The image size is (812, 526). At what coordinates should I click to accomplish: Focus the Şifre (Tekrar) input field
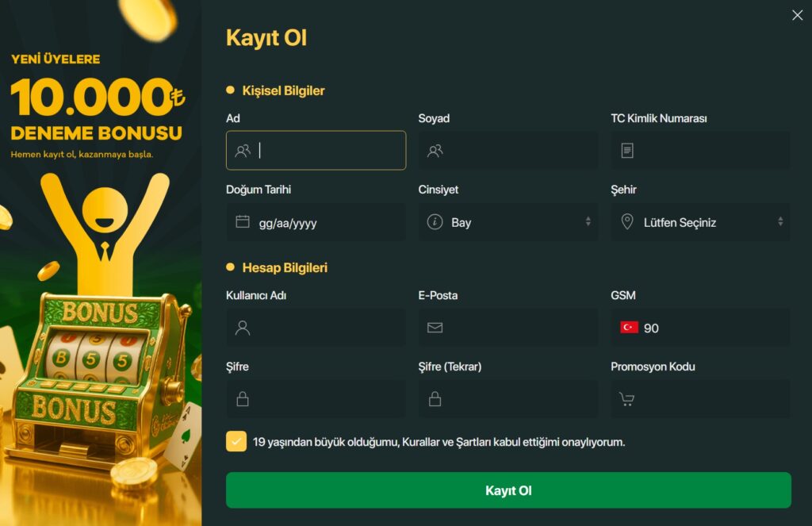tap(508, 399)
